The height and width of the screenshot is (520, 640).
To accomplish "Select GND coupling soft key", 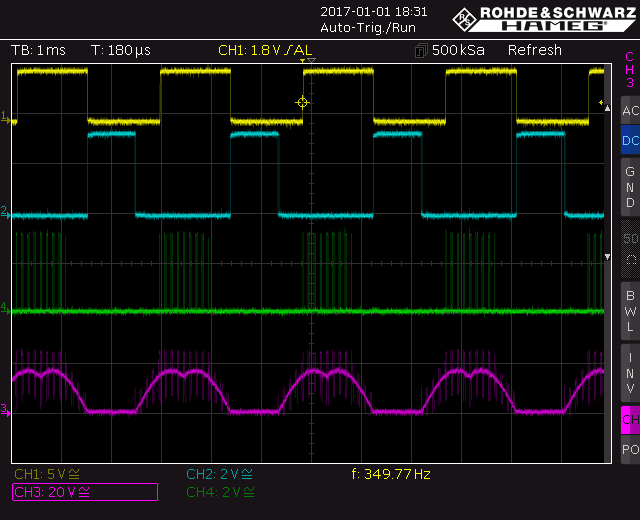I will tap(631, 187).
